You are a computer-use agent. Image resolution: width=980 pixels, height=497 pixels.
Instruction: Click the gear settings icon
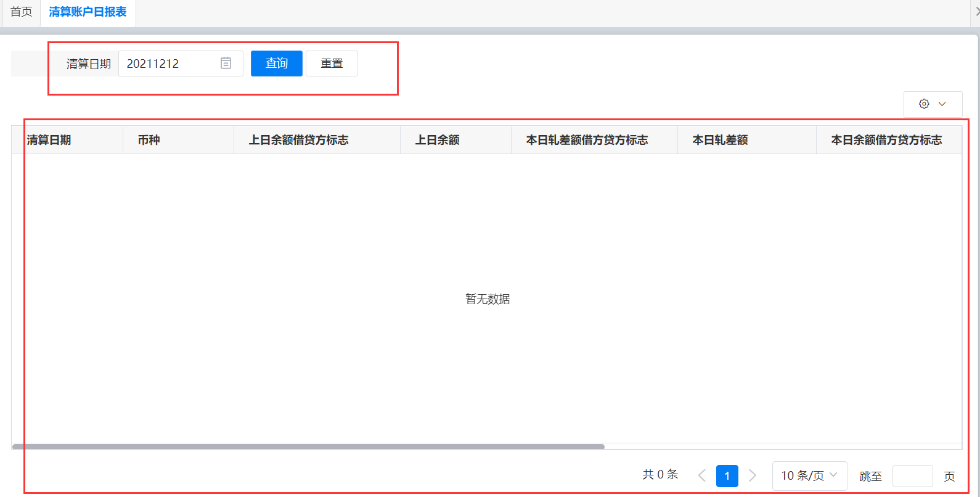pyautogui.click(x=924, y=104)
